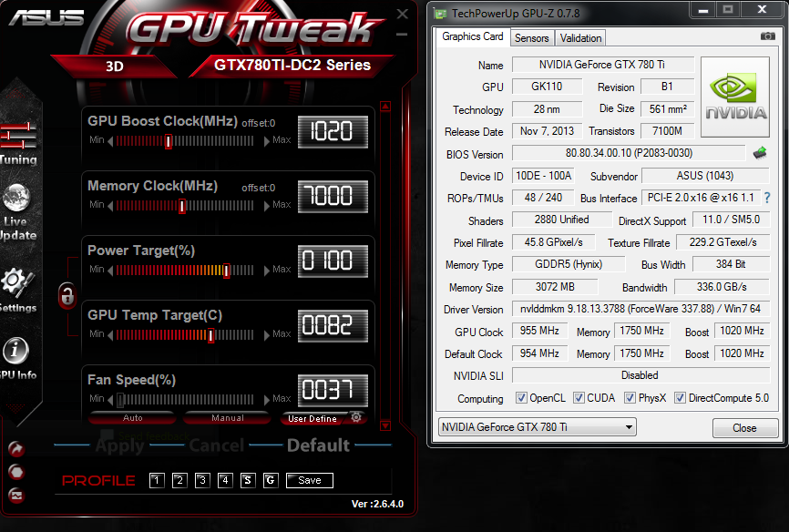Decrease Memory Clock with Min arrow

click(109, 206)
